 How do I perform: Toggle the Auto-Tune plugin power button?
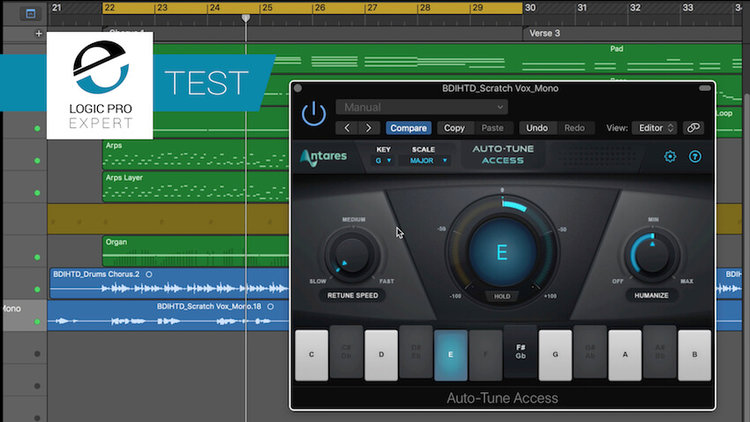coord(314,114)
